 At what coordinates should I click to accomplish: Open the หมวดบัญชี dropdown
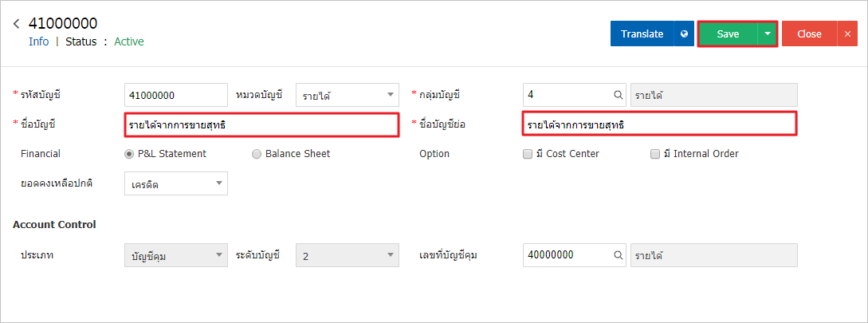pos(348,95)
